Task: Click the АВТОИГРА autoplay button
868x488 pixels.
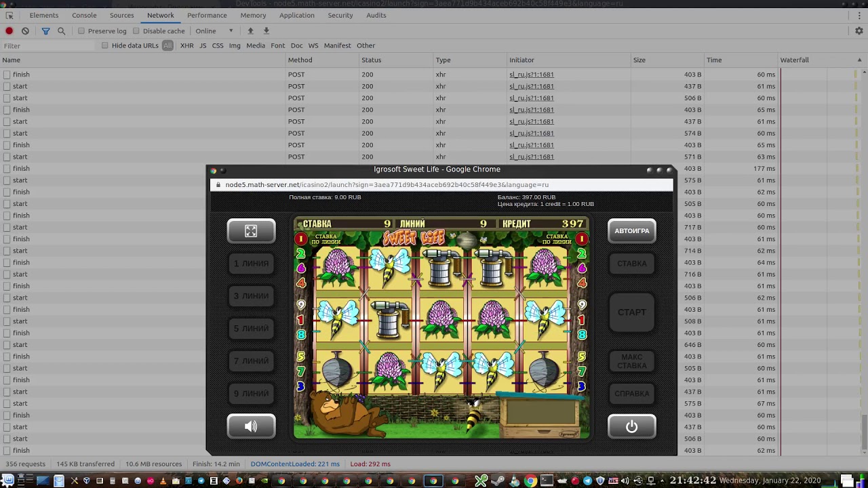Action: tap(631, 231)
